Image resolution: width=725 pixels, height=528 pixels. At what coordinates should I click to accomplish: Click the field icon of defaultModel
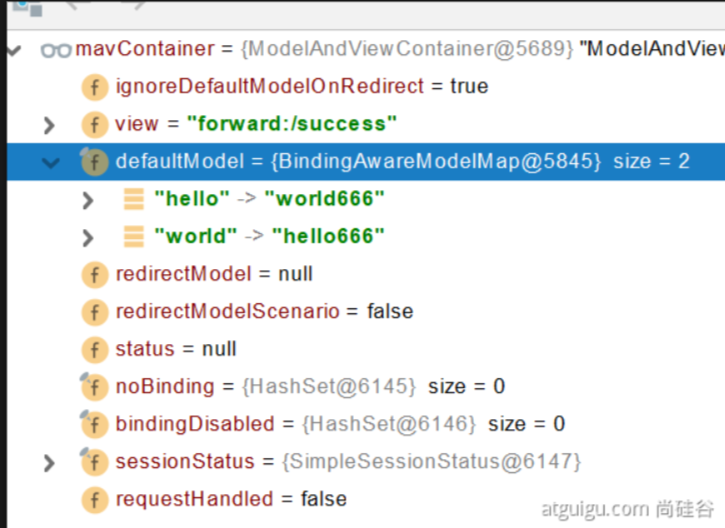pos(94,162)
